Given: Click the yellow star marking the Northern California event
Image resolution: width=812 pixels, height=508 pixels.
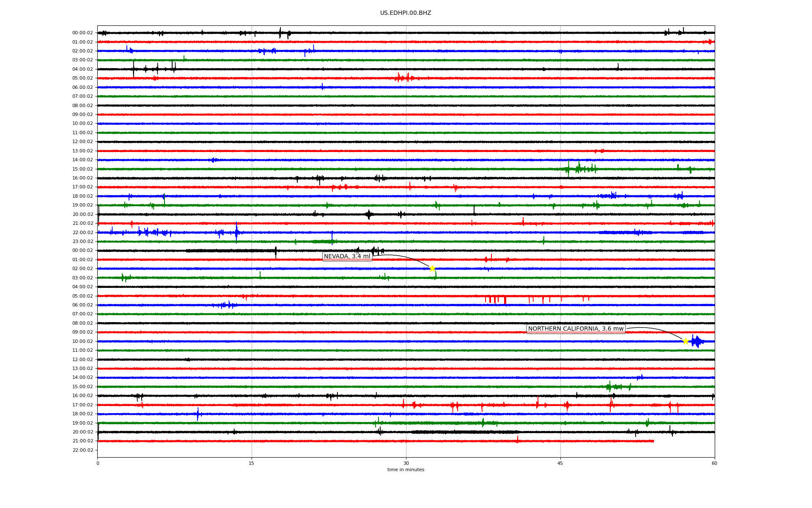Looking at the screenshot, I should click(x=686, y=341).
